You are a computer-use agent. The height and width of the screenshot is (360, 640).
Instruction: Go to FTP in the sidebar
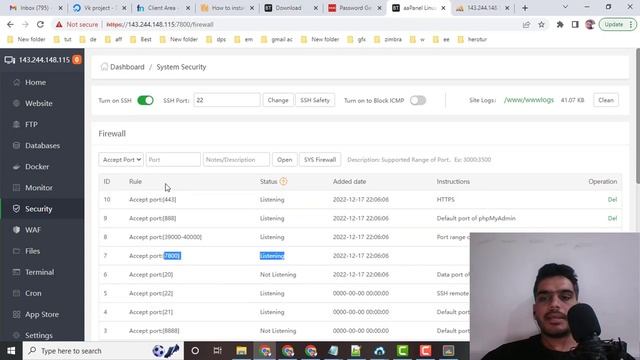pyautogui.click(x=31, y=124)
